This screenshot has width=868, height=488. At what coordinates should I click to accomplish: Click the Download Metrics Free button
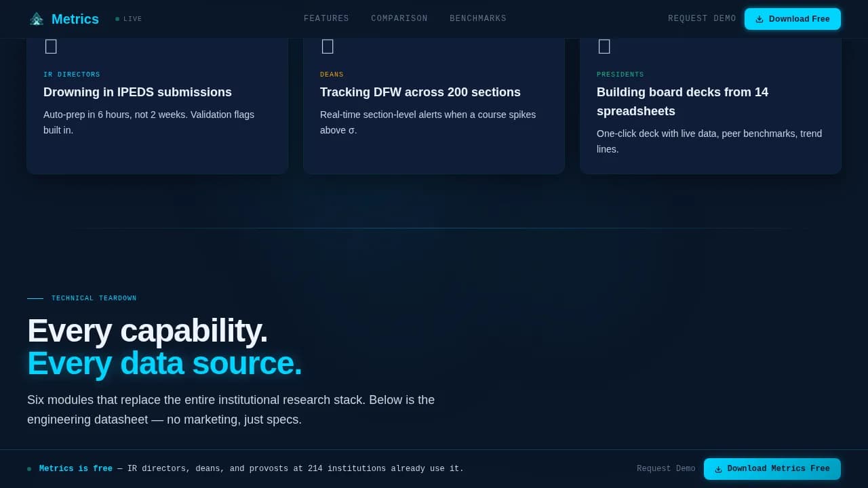tap(772, 469)
